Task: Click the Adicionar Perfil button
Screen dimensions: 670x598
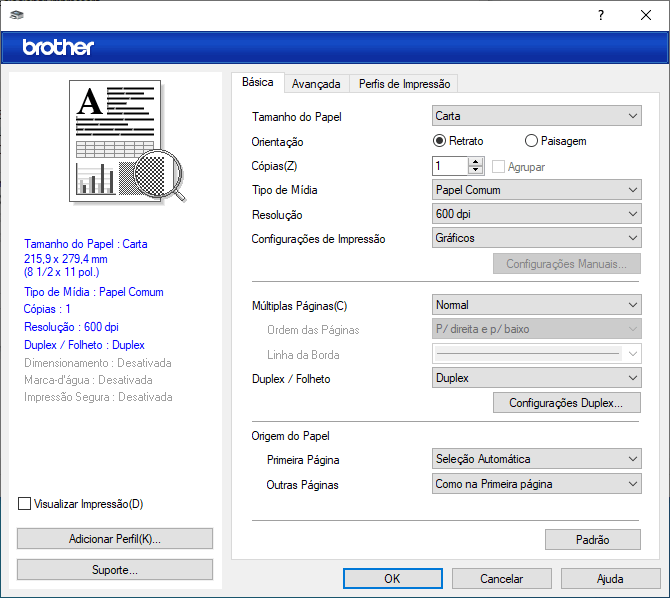Action: point(115,539)
